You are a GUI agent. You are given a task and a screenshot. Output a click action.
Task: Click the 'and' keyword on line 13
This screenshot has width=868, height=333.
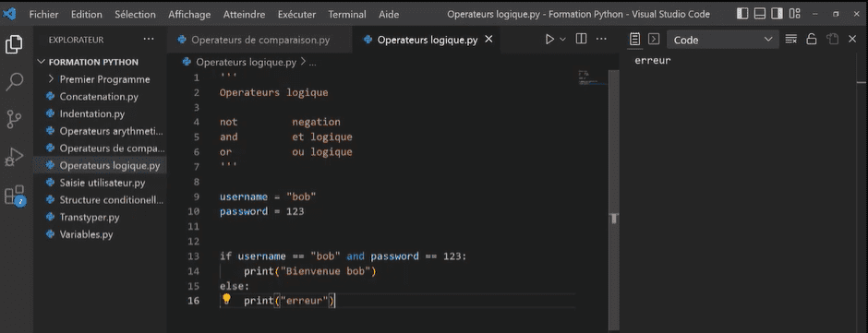click(356, 256)
